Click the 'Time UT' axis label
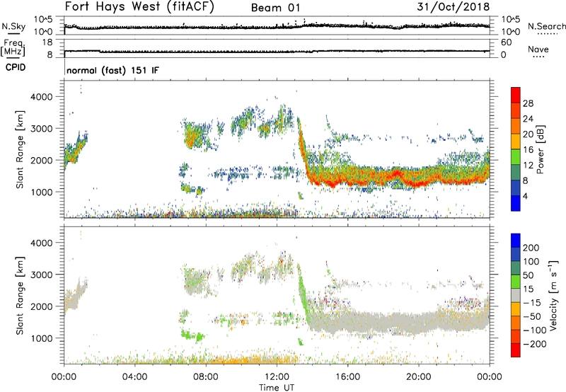This screenshot has width=566, height=392. point(277,387)
